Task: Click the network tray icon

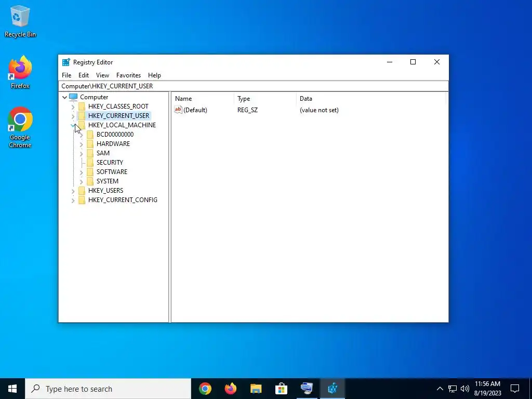Action: coord(453,389)
